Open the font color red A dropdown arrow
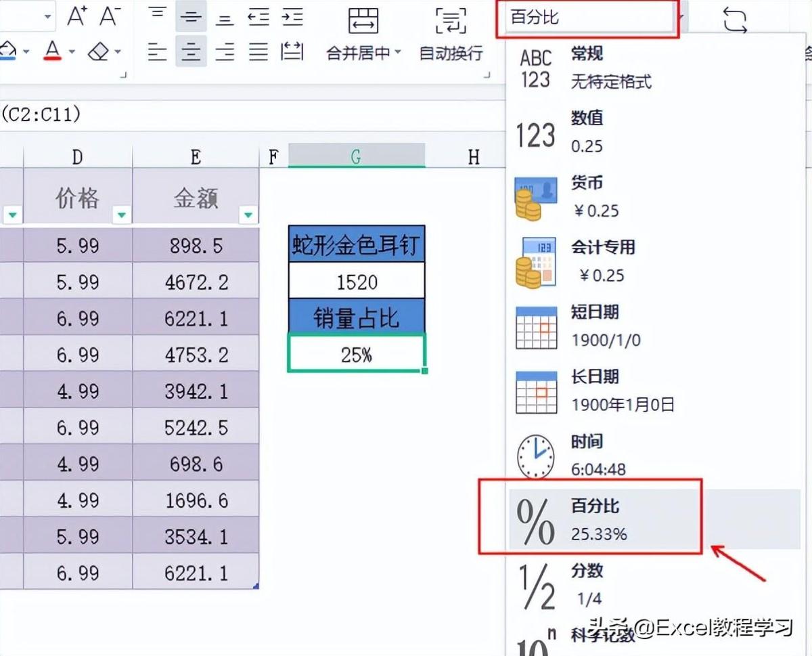 (x=73, y=52)
